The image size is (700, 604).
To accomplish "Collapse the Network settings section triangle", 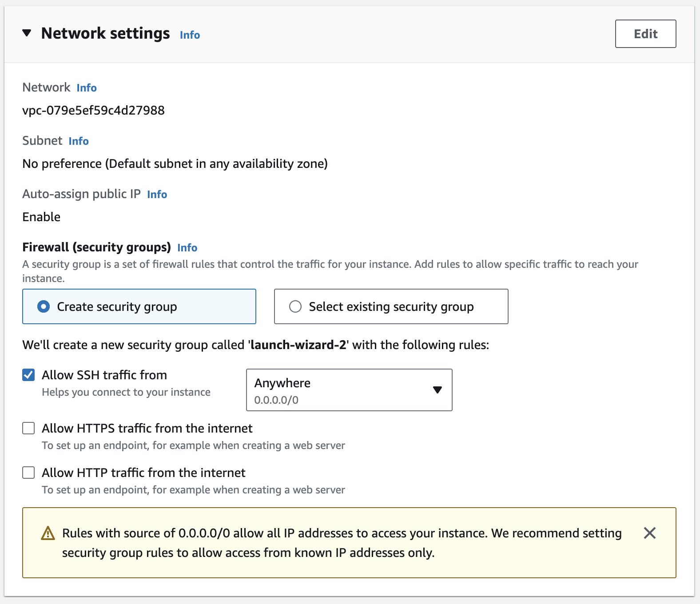I will [27, 33].
